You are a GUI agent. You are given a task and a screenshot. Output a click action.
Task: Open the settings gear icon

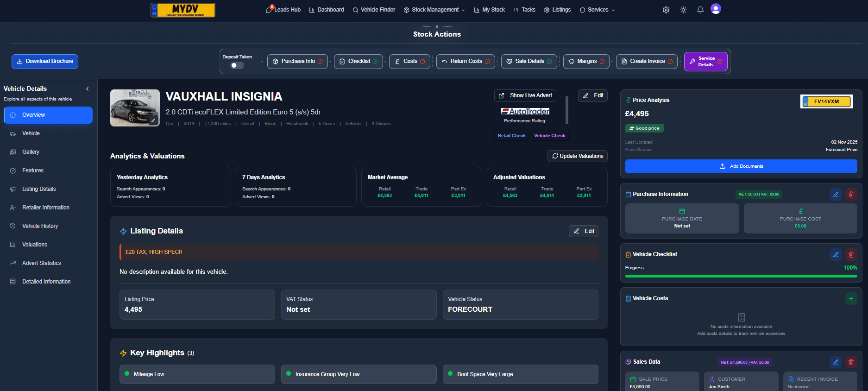coord(666,10)
